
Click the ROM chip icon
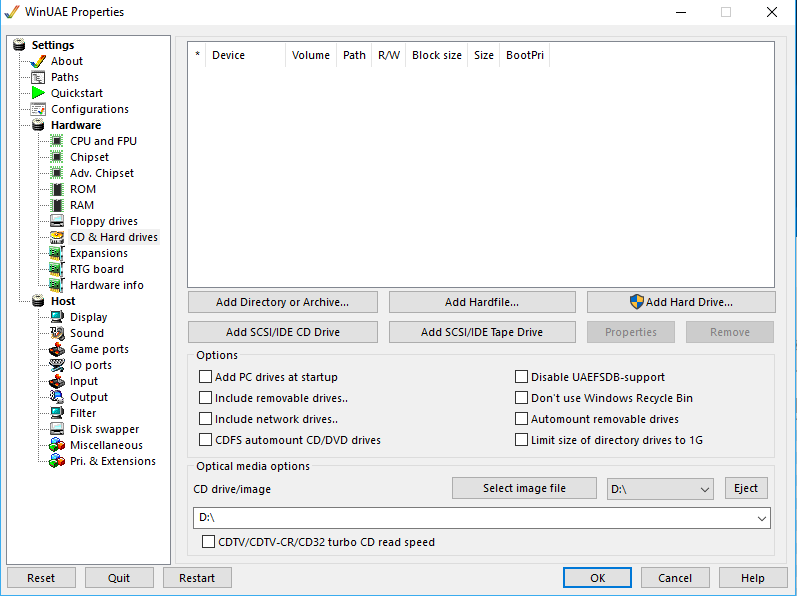pyautogui.click(x=58, y=189)
